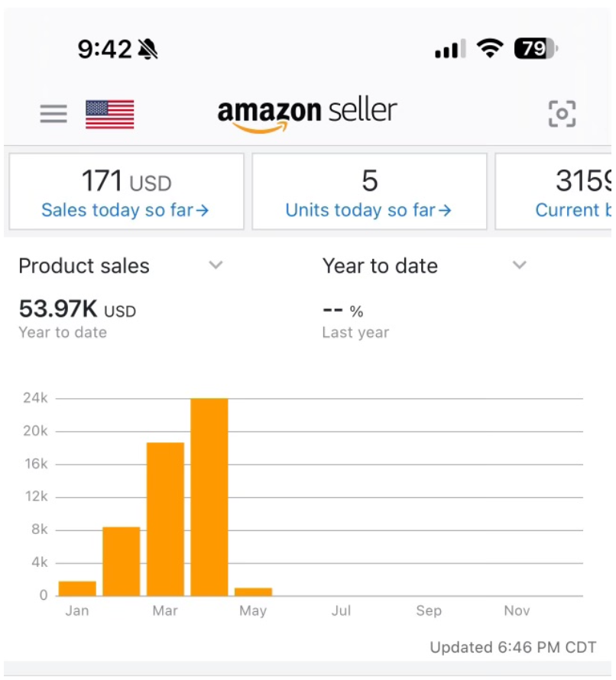Tap the battery indicator showing 79
This screenshot has height=680, width=616.
[536, 50]
